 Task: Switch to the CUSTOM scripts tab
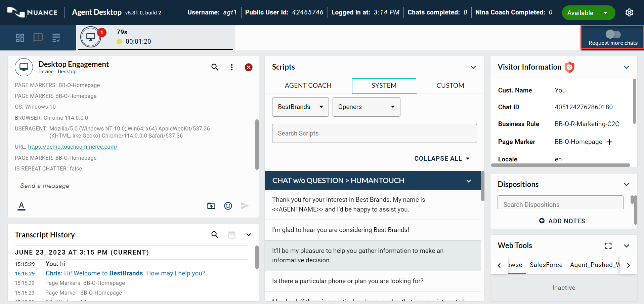450,86
